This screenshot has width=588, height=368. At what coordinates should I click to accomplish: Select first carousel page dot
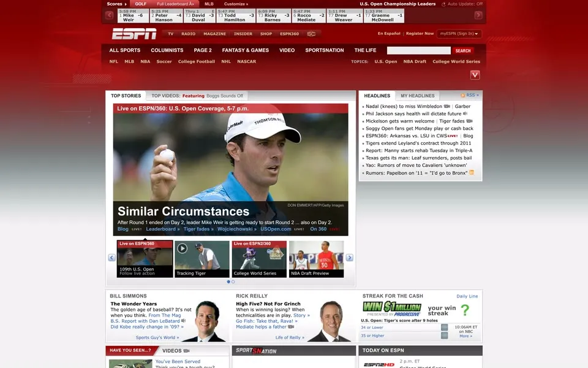point(228,282)
